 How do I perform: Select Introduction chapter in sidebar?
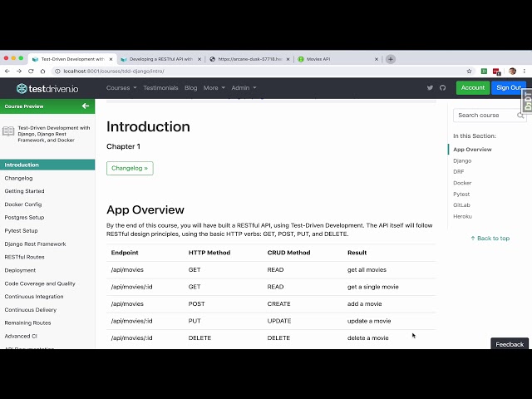click(47, 165)
